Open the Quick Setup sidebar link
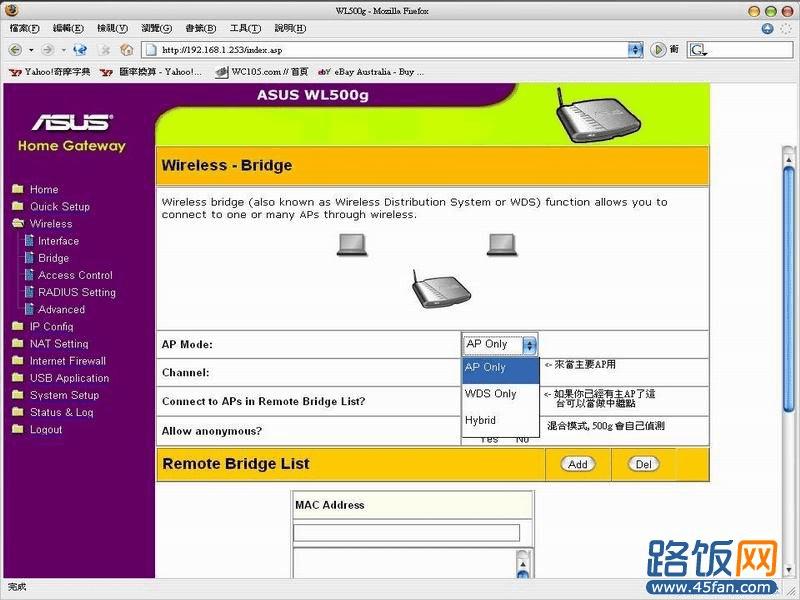Screen dimensions: 800x600 60,207
